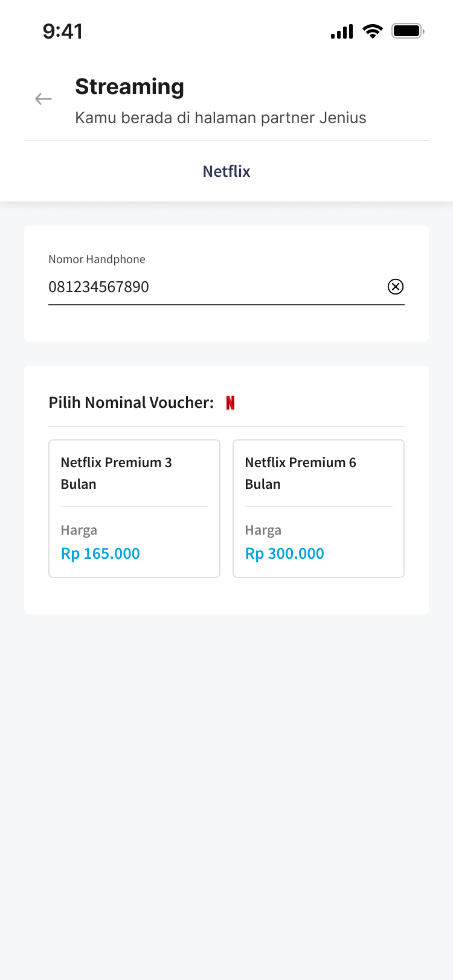This screenshot has height=980, width=453.
Task: Tap the Pilih Nominal Voucher heading
Action: pyautogui.click(x=131, y=402)
